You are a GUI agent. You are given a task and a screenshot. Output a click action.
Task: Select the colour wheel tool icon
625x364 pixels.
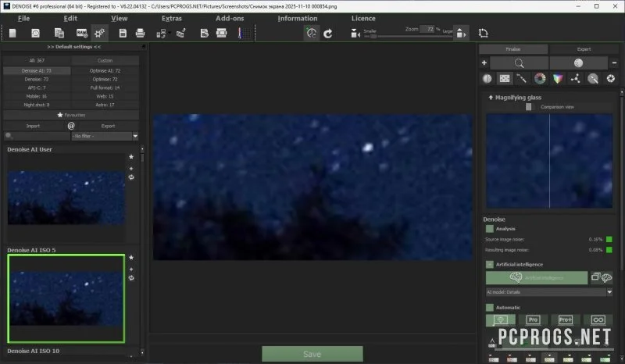click(540, 79)
